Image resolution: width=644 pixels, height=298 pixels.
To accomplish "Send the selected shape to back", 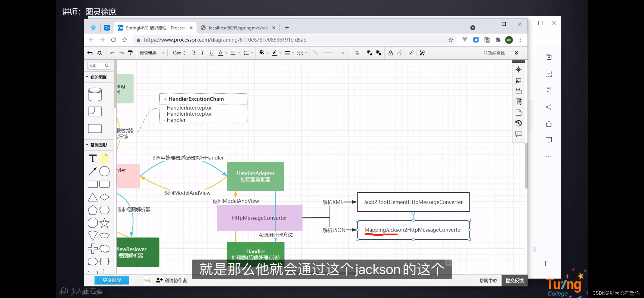I will tap(379, 53).
